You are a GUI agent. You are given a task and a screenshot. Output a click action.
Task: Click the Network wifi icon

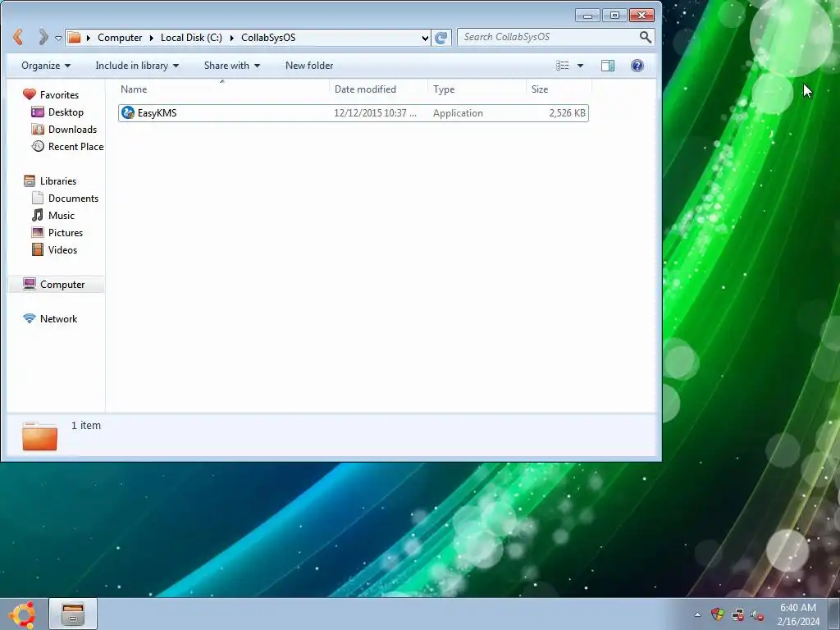pos(30,318)
